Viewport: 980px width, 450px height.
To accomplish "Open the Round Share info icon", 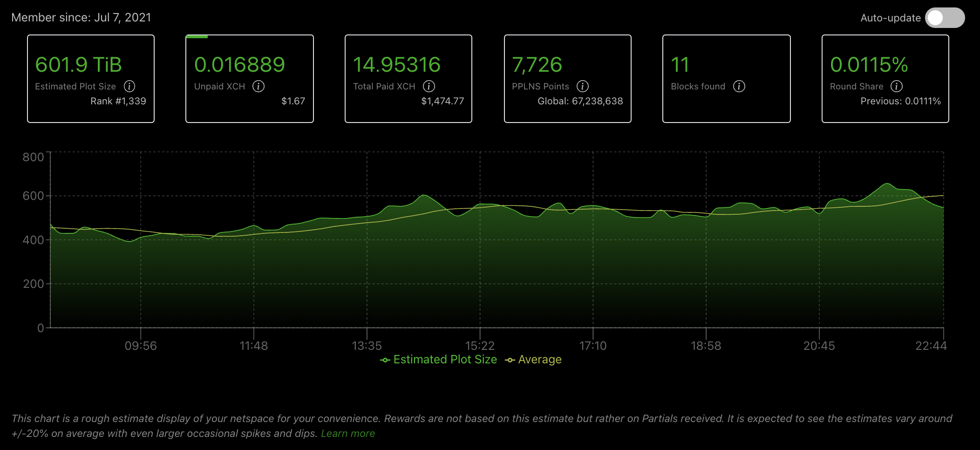I will coord(897,86).
